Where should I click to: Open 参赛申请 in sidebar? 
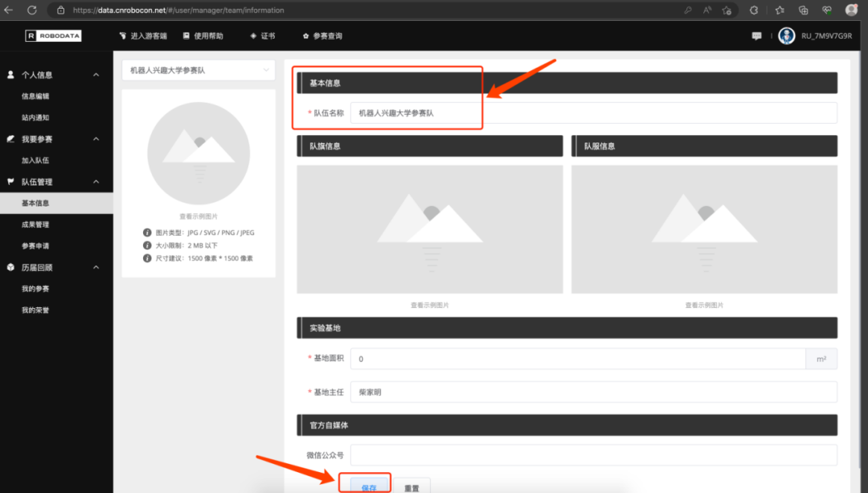[35, 246]
